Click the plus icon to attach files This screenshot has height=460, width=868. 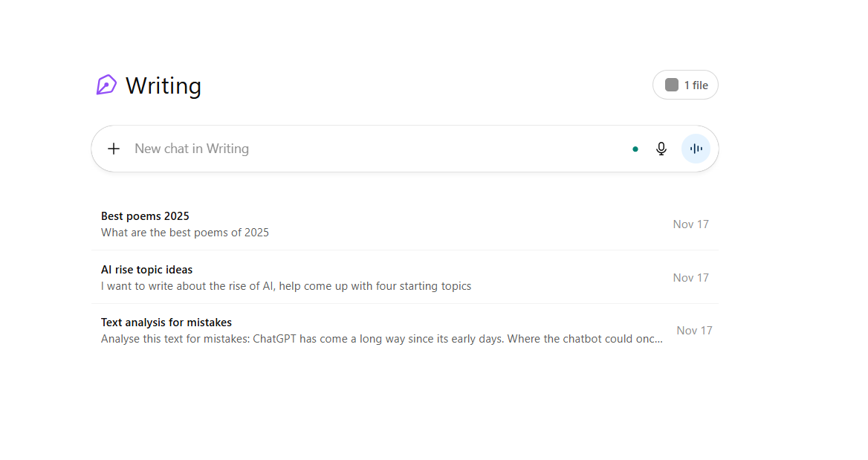click(x=114, y=149)
